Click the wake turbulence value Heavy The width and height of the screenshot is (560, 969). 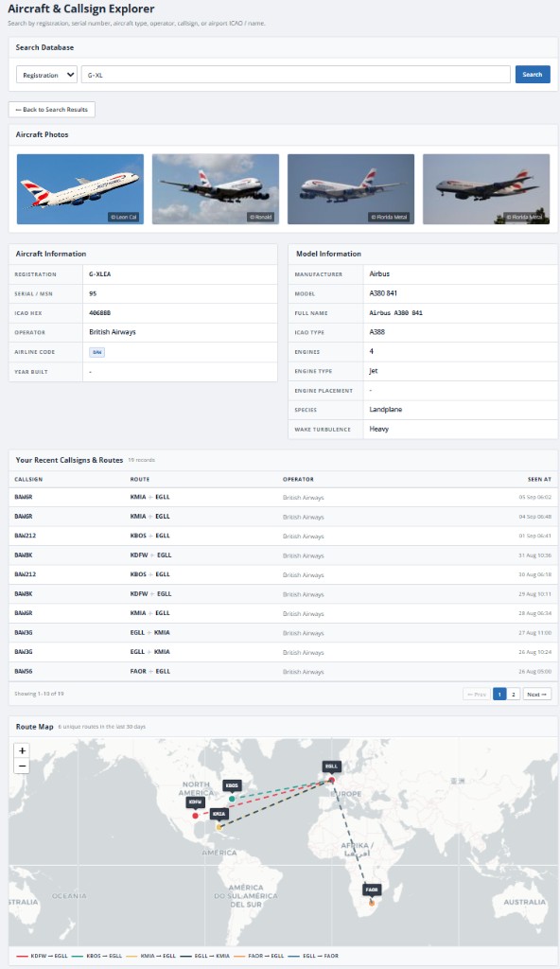coord(379,429)
